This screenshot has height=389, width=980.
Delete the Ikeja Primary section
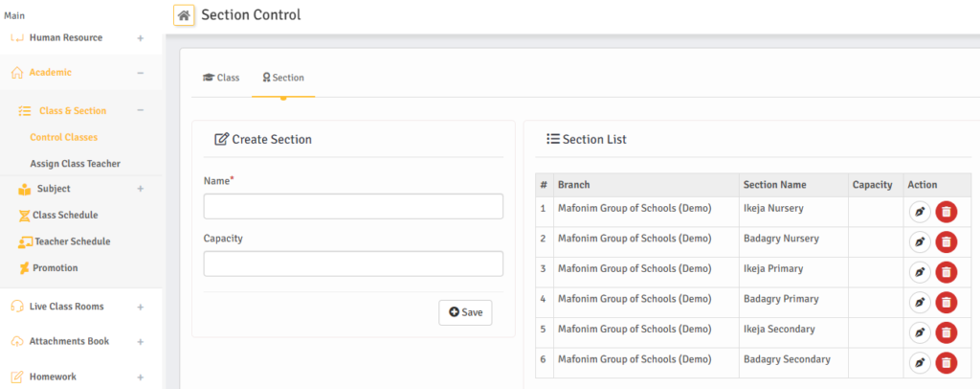[946, 272]
